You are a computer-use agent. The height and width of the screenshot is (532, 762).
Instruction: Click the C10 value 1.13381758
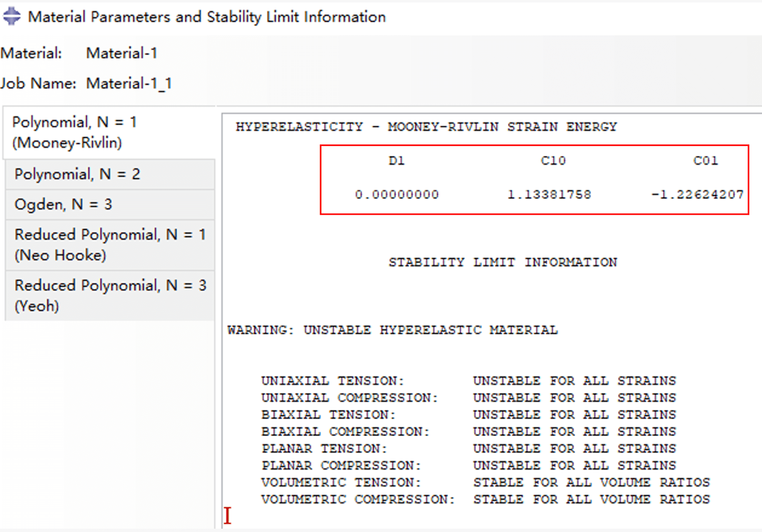point(549,194)
